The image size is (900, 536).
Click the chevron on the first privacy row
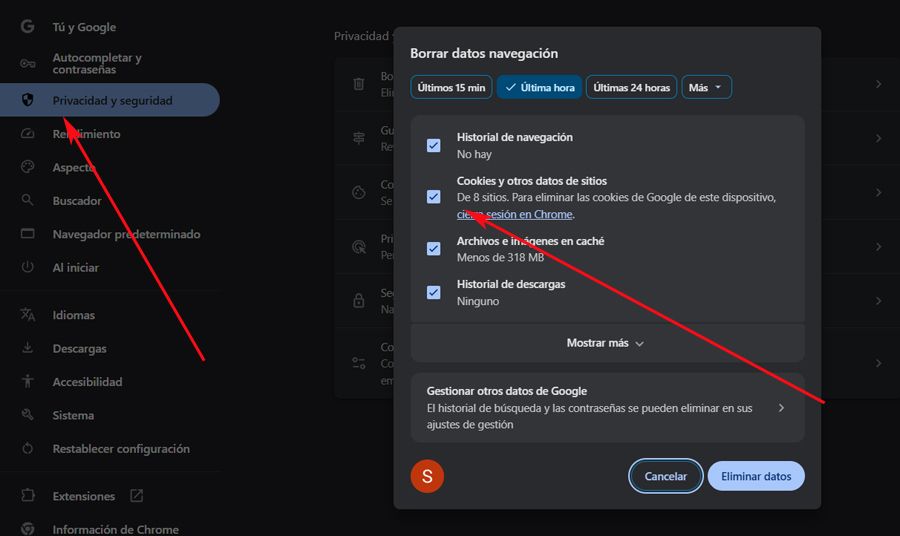pos(878,84)
